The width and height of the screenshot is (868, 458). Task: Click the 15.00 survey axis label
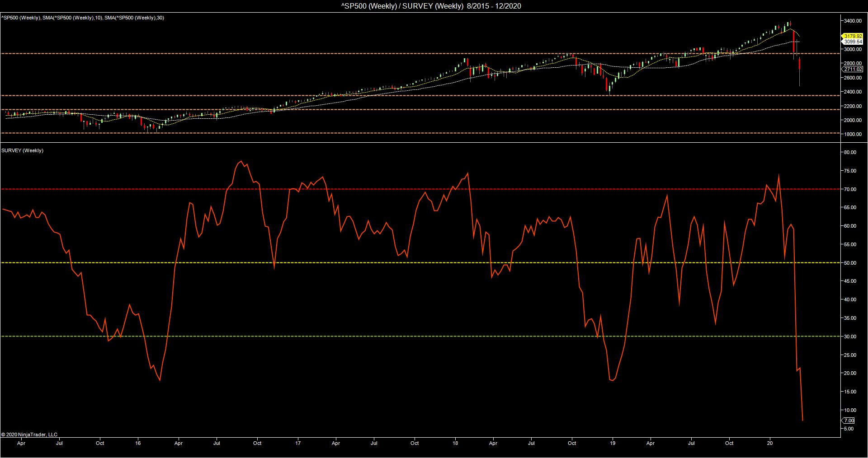coord(850,392)
